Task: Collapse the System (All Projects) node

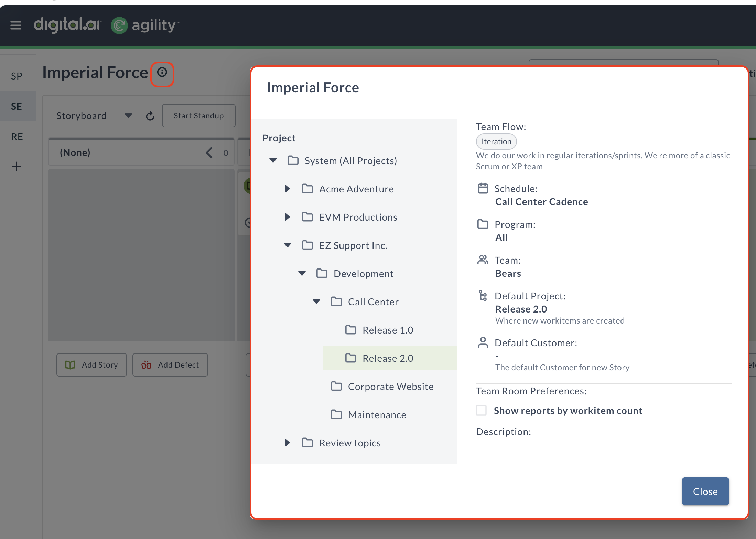Action: point(273,160)
